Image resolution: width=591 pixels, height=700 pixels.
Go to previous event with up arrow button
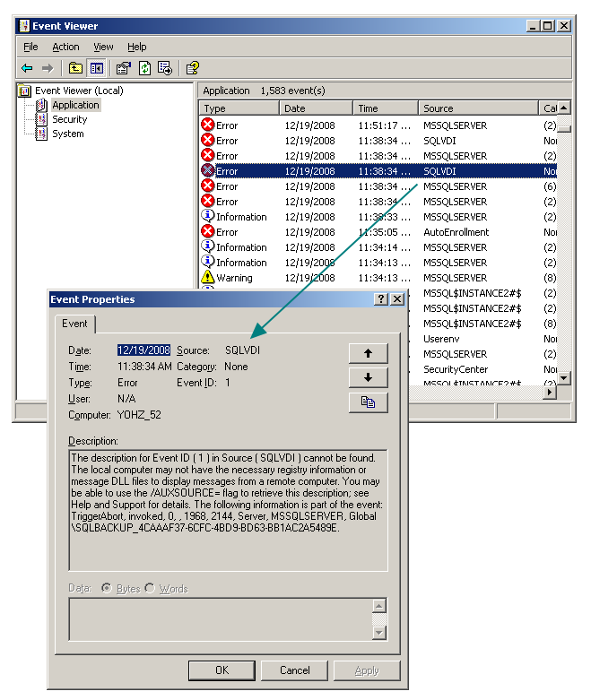pos(368,353)
